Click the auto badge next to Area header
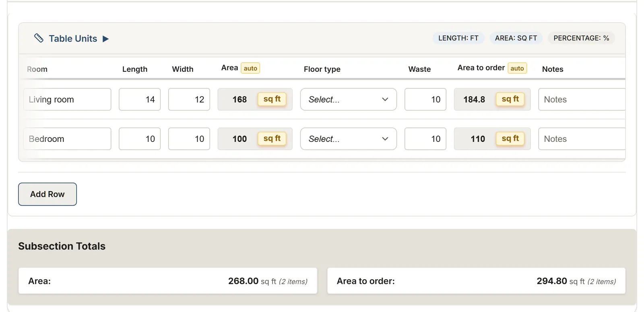Screen dimensions: 644x312 (x=250, y=68)
